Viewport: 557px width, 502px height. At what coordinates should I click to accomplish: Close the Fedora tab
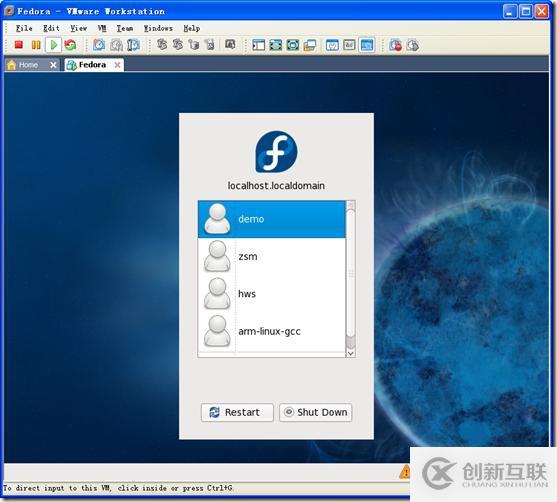coord(117,65)
